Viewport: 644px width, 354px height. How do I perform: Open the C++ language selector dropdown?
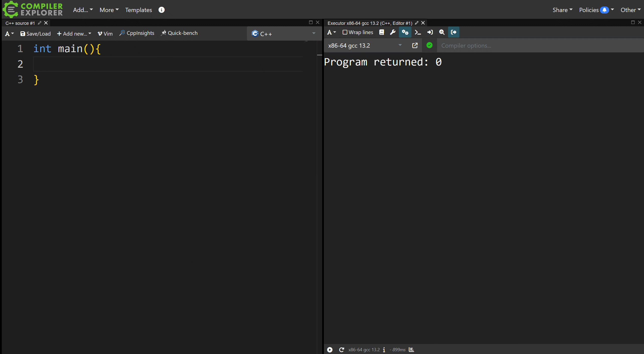(x=284, y=34)
